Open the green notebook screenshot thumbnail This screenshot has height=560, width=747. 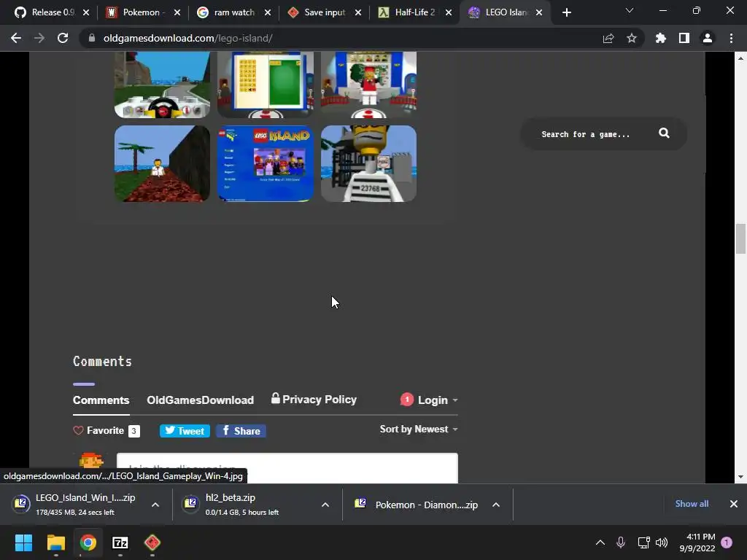pos(266,85)
